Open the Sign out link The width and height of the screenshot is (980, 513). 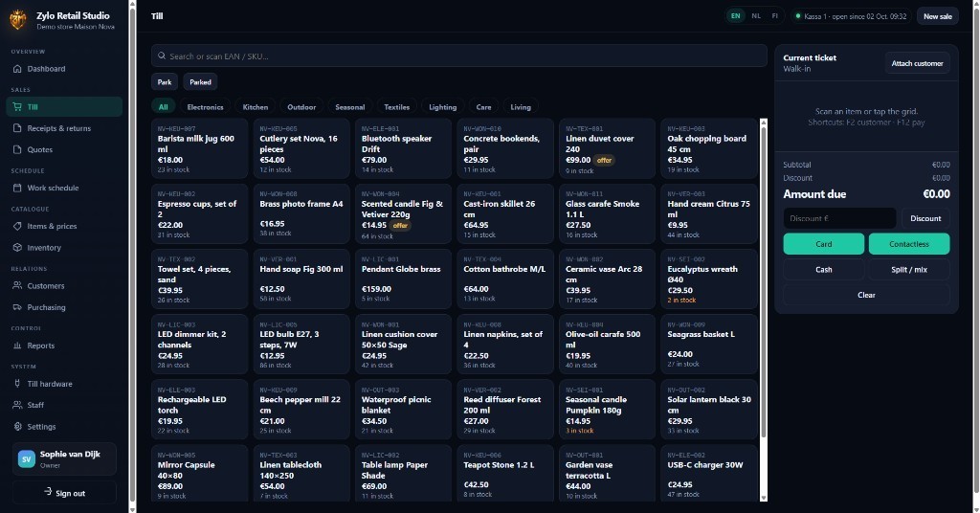point(64,492)
